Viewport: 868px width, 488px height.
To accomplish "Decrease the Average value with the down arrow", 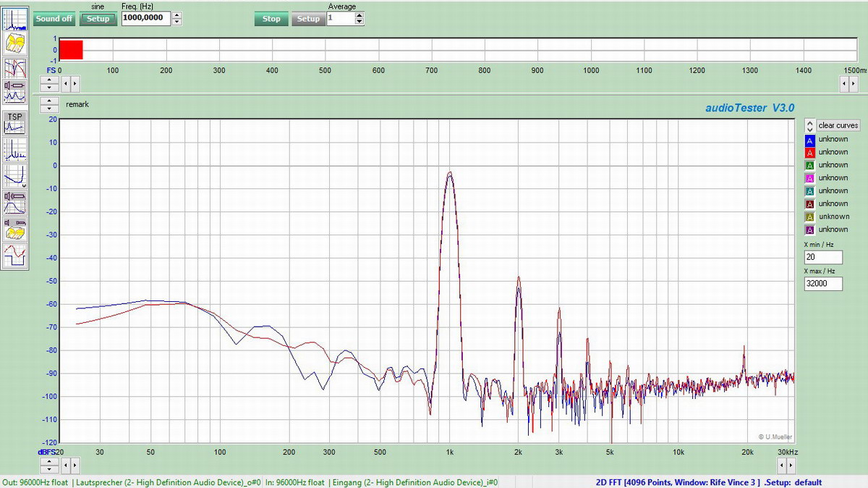I will point(359,22).
